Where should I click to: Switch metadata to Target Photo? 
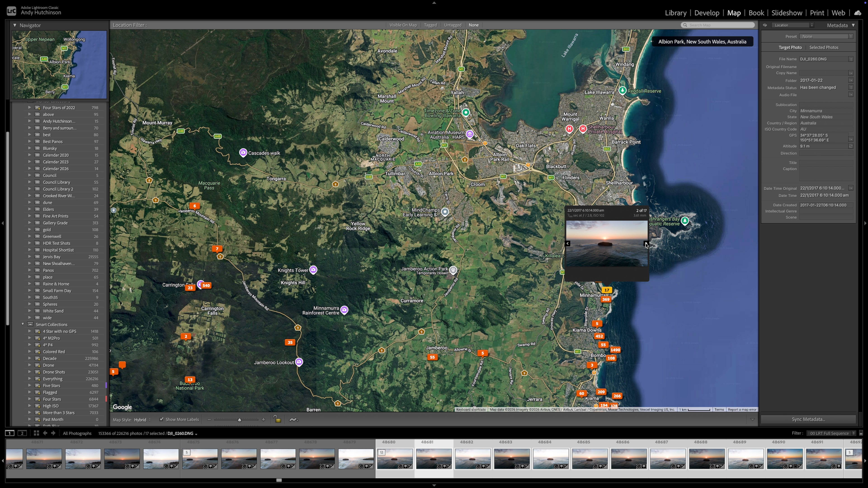(790, 47)
